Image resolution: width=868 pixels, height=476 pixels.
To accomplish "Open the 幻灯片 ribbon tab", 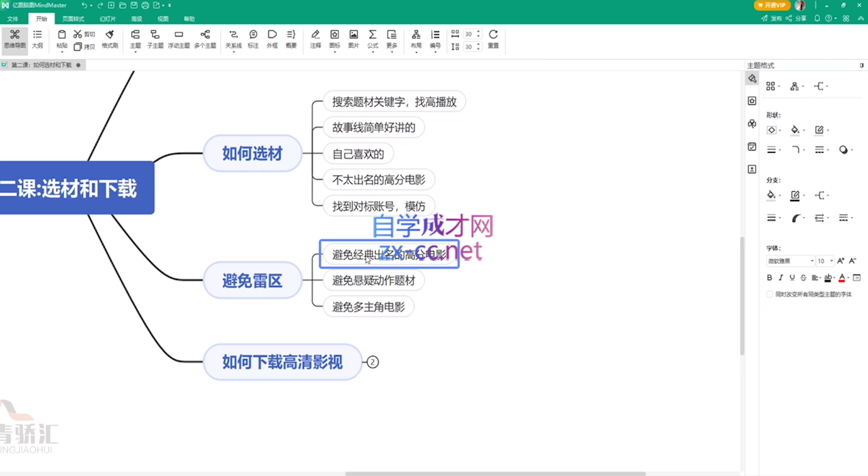I will pos(108,19).
